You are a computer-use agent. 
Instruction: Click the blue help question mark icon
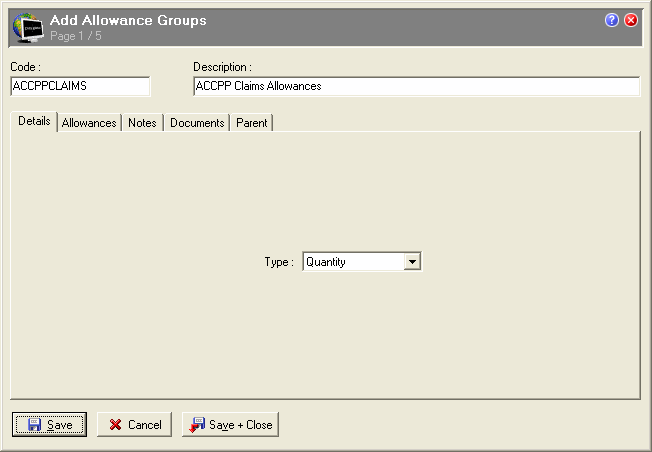coord(612,20)
